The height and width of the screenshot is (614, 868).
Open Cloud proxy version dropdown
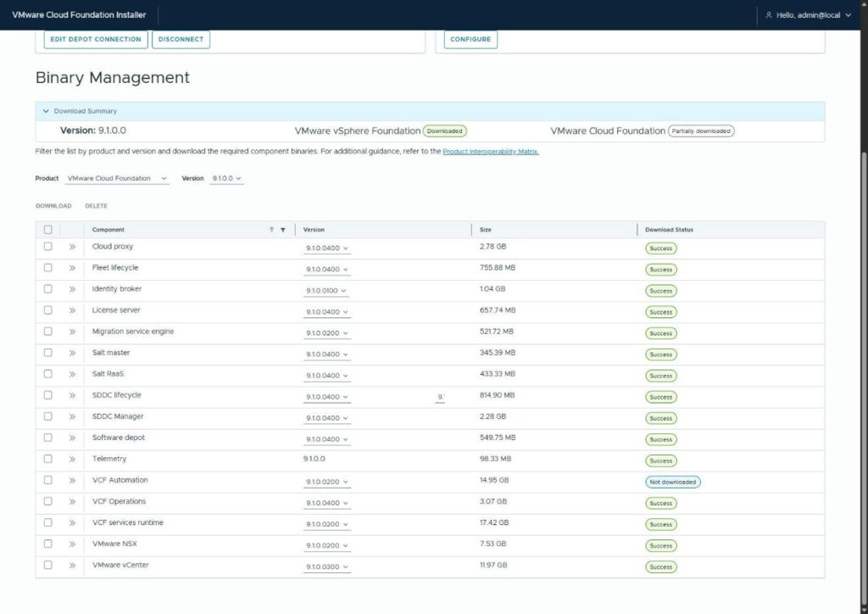coord(326,248)
